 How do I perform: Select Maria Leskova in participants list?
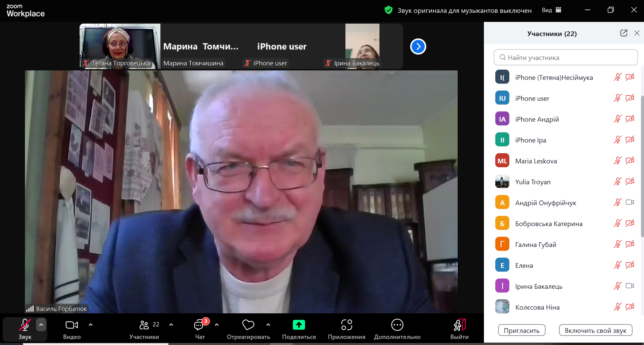536,161
